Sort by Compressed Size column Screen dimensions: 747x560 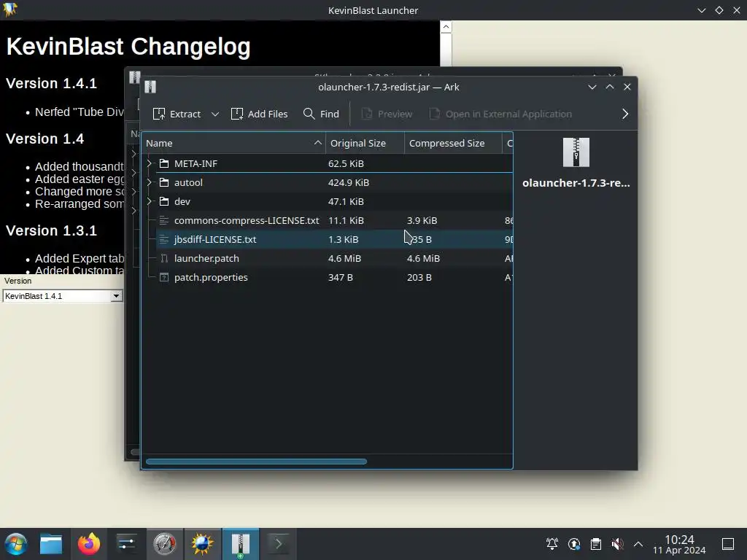coord(453,144)
